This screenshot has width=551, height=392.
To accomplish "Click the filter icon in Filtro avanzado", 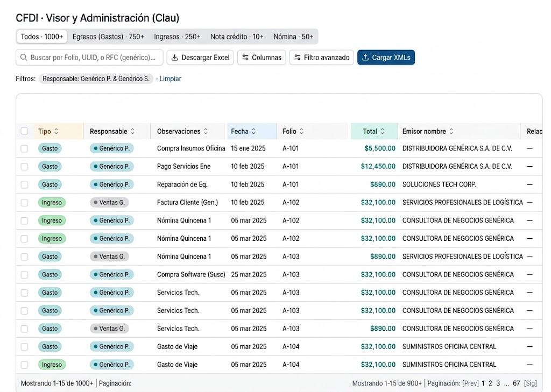I will (x=297, y=58).
